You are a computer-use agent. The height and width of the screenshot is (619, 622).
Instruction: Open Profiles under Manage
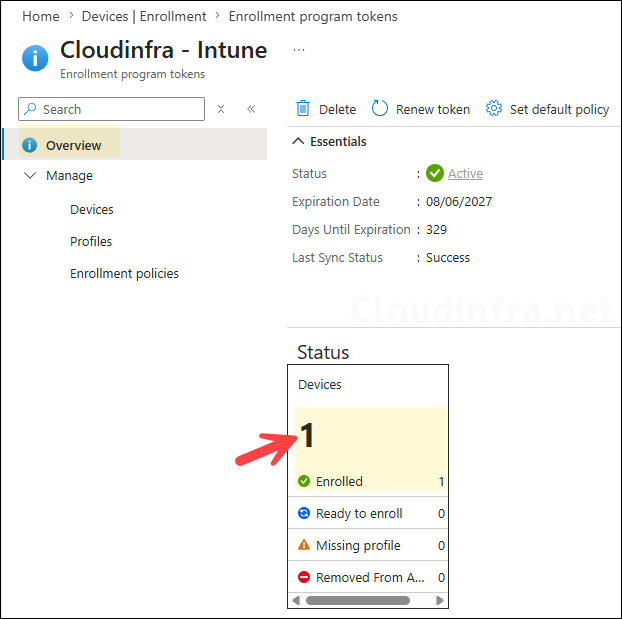pyautogui.click(x=91, y=242)
